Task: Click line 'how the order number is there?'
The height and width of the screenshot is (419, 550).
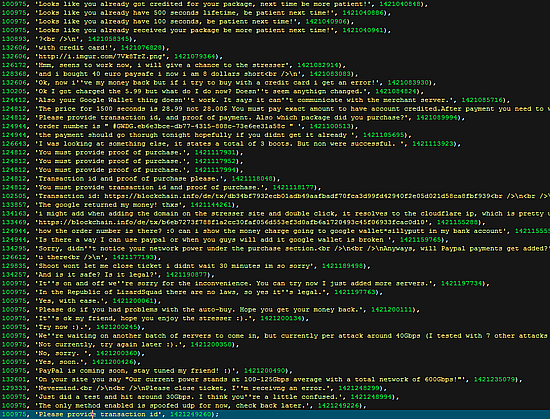Action: coord(276,231)
